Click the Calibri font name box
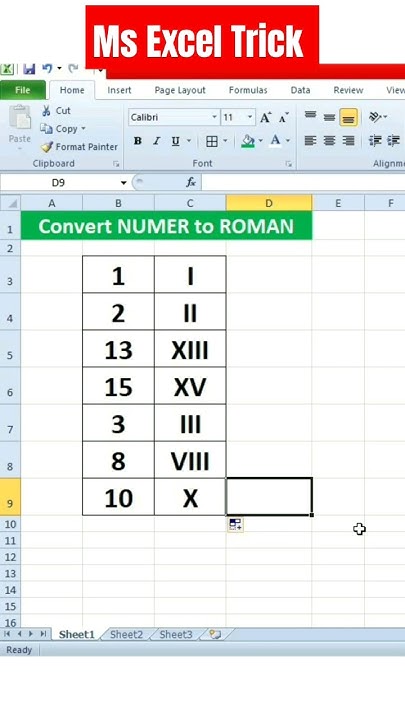The width and height of the screenshot is (405, 720). [x=169, y=118]
